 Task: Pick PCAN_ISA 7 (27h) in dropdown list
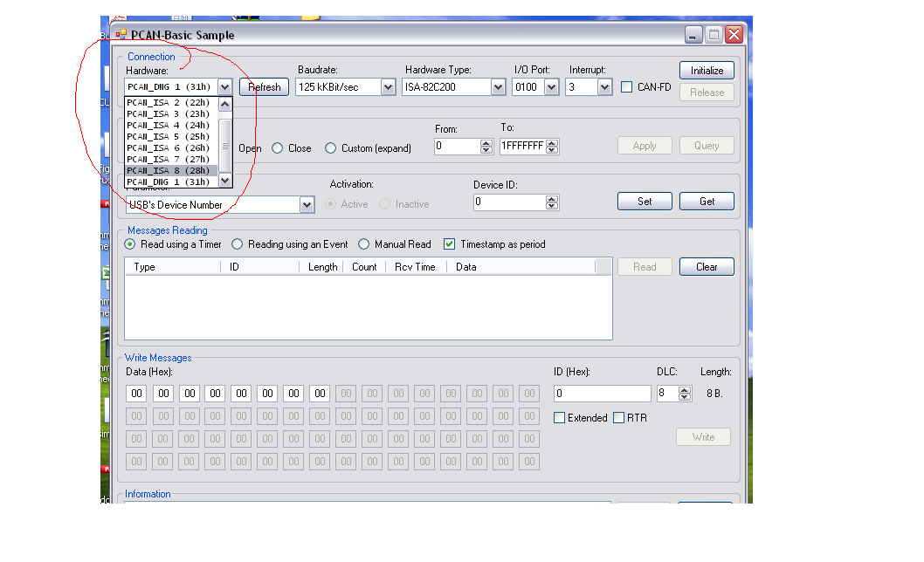click(171, 159)
